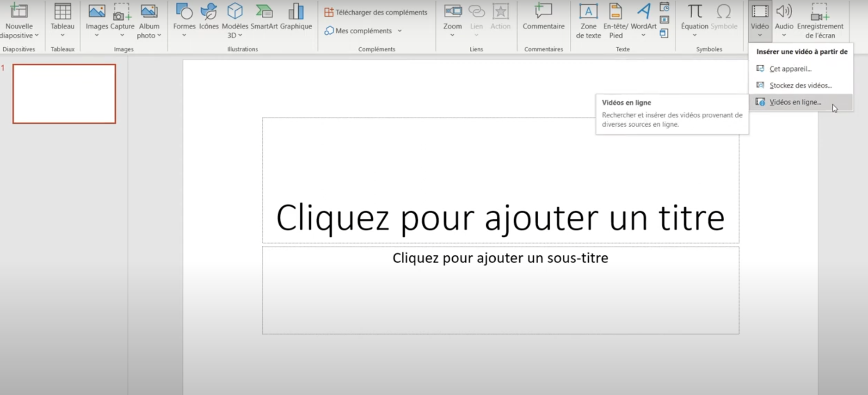This screenshot has height=395, width=868.
Task: Insert a SmartArt graphic
Action: [x=264, y=17]
